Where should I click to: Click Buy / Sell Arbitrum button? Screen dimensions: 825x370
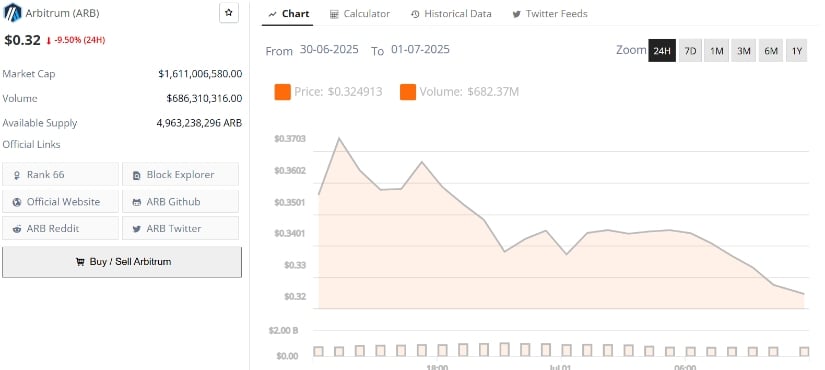122,262
